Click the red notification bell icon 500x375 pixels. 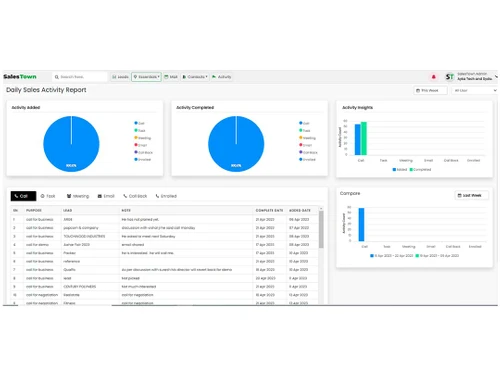[x=433, y=77]
